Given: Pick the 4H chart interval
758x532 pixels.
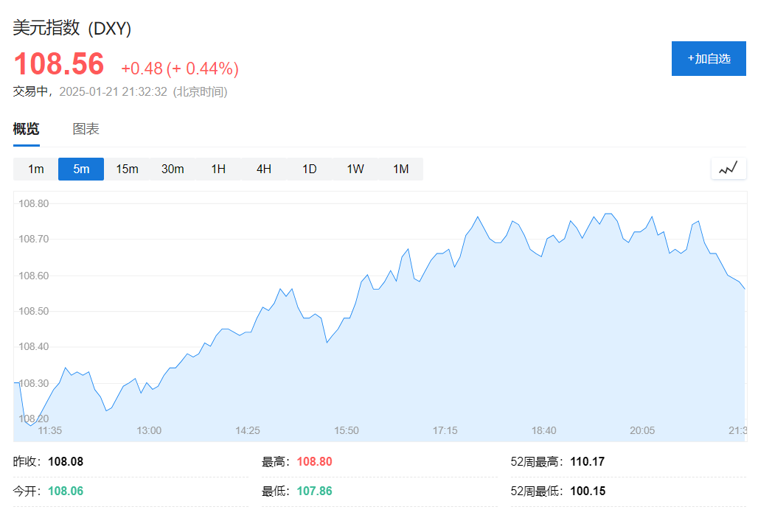Looking at the screenshot, I should click(264, 169).
